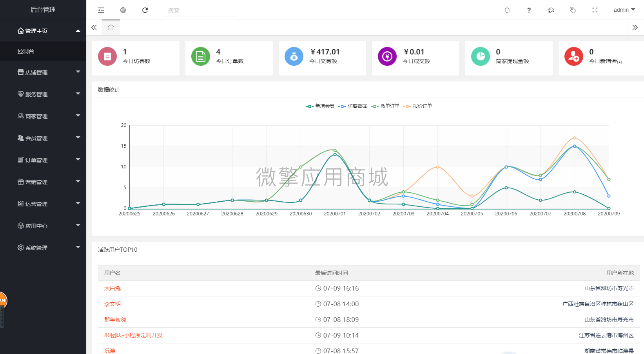The width and height of the screenshot is (644, 354).
Task: Expand the 运营管理 dropdown arrow
Action: click(78, 203)
